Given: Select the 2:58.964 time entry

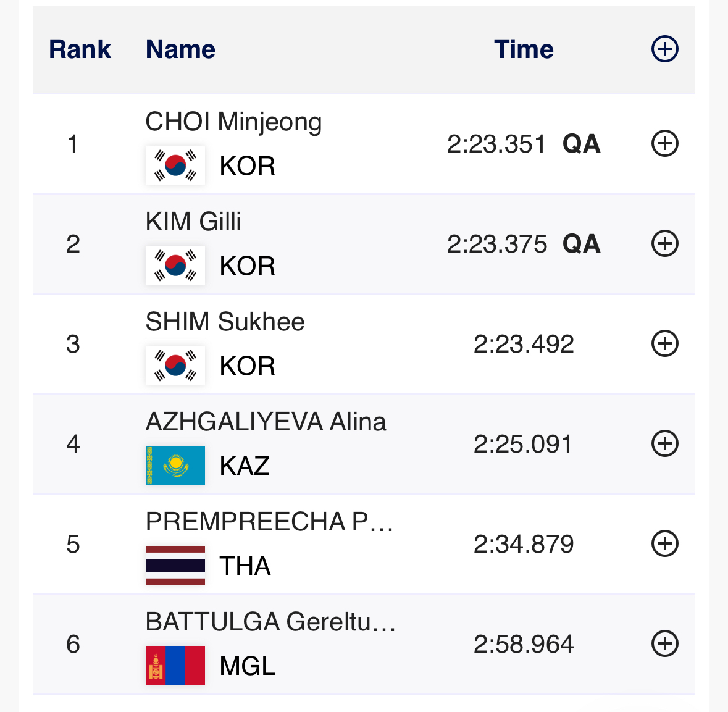Looking at the screenshot, I should click(x=524, y=644).
